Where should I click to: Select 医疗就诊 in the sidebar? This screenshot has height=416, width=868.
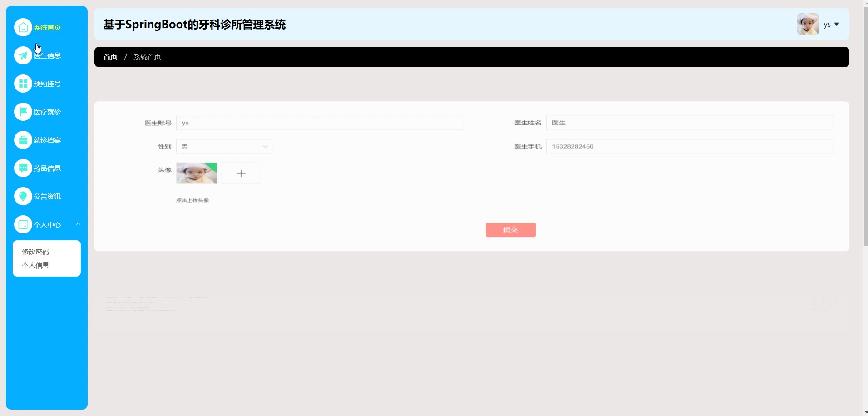(x=47, y=112)
